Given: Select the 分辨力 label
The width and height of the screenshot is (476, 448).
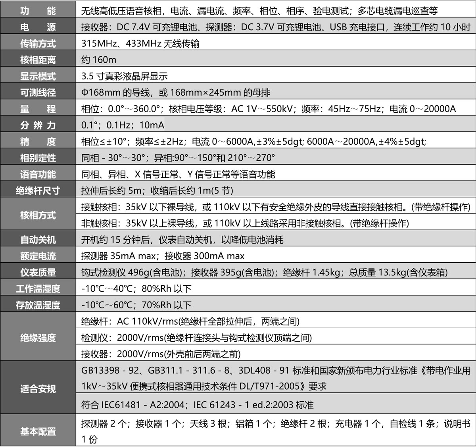Looking at the screenshot, I should point(38,125).
